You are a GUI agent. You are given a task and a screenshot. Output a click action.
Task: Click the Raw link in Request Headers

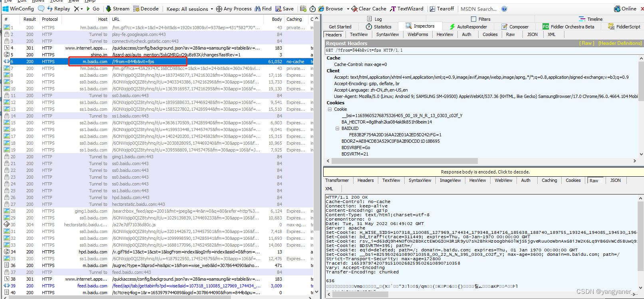(x=587, y=43)
